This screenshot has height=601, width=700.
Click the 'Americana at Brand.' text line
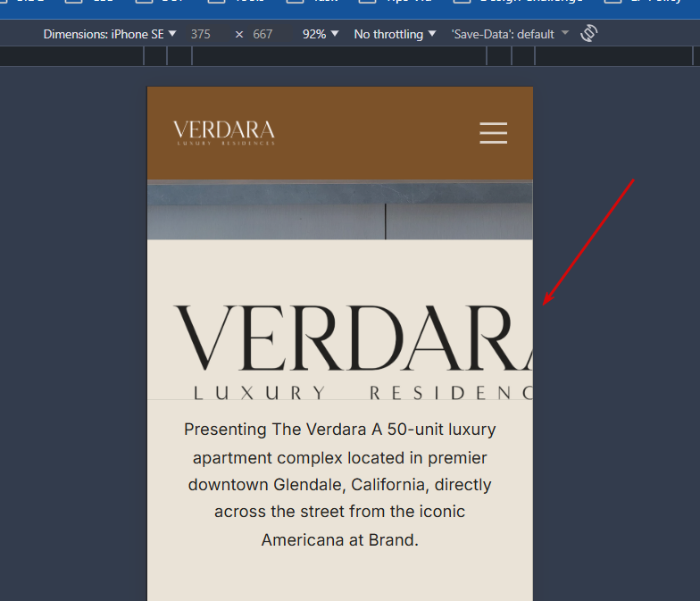click(339, 540)
